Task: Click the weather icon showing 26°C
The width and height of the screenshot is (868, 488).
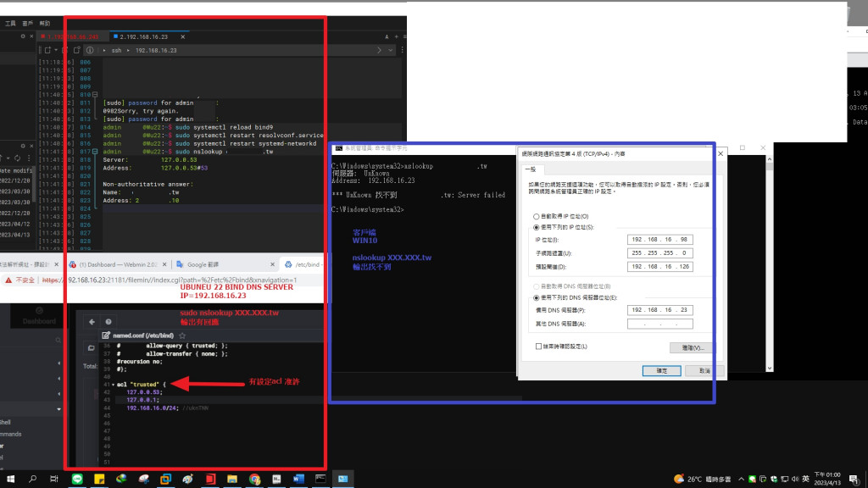Action: pyautogui.click(x=679, y=479)
